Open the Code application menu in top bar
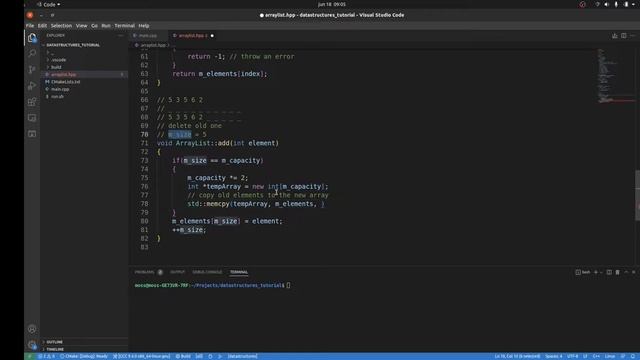Viewport: 640px width, 360px height. 49,4
